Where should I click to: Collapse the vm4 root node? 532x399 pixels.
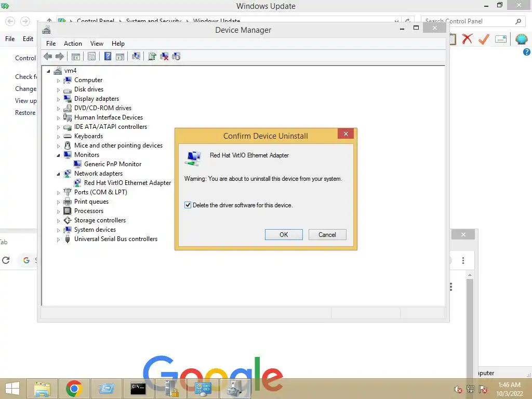pos(48,71)
